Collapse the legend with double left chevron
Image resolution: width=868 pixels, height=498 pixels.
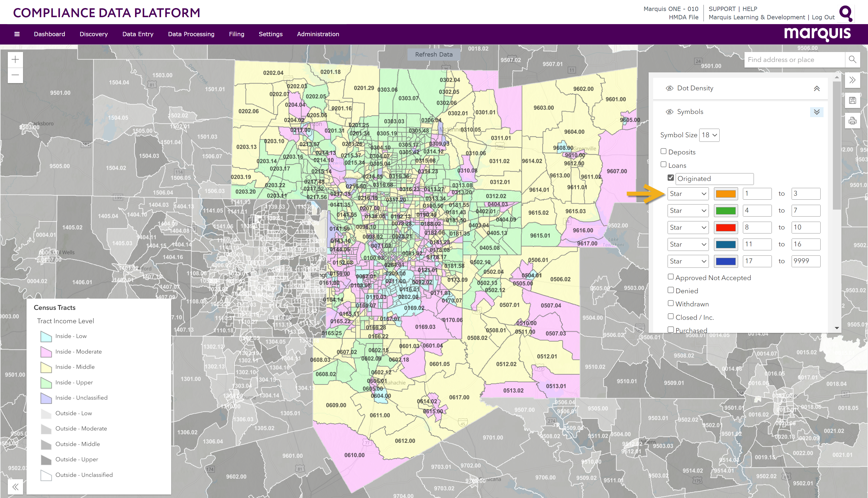pos(15,487)
